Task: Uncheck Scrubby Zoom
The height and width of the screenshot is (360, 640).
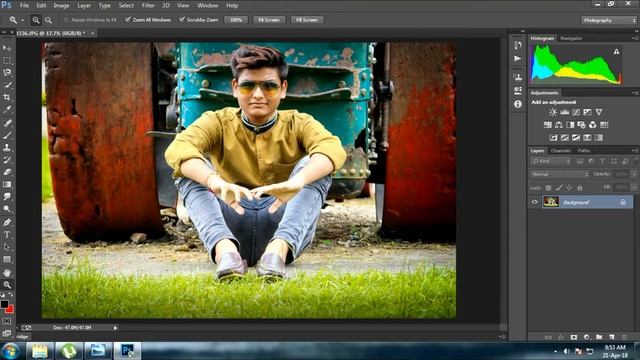Action: coord(182,20)
